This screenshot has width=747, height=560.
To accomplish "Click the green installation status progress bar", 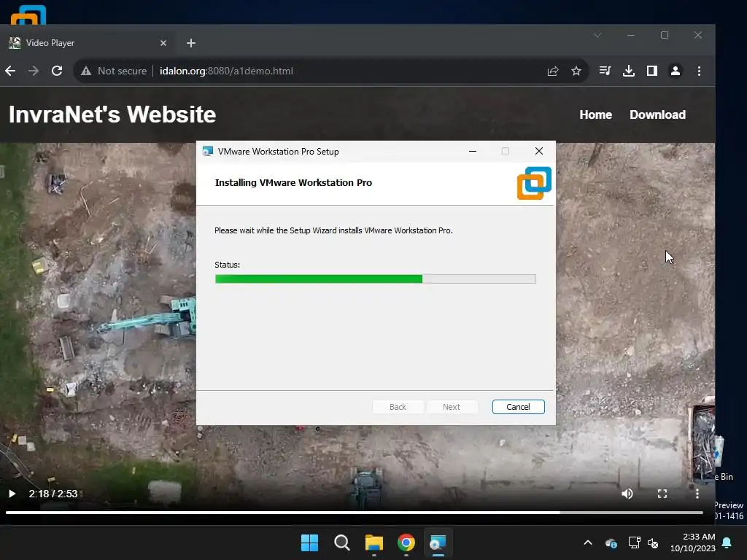I will (376, 279).
